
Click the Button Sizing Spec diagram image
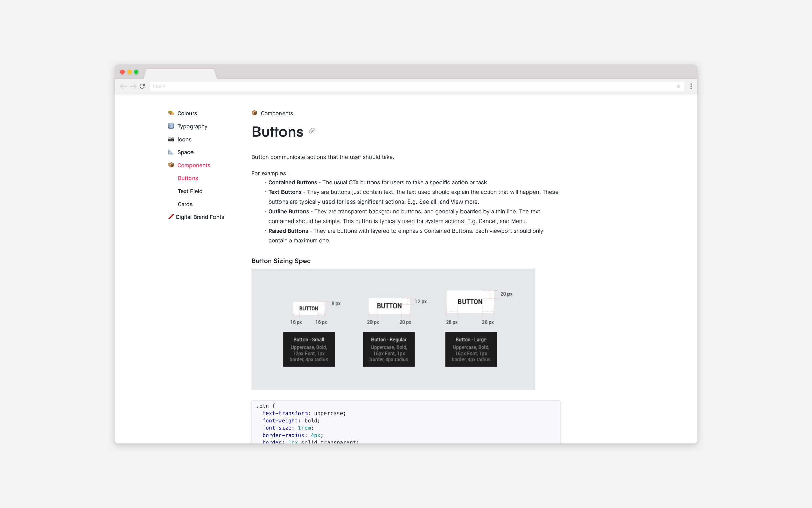(392, 328)
